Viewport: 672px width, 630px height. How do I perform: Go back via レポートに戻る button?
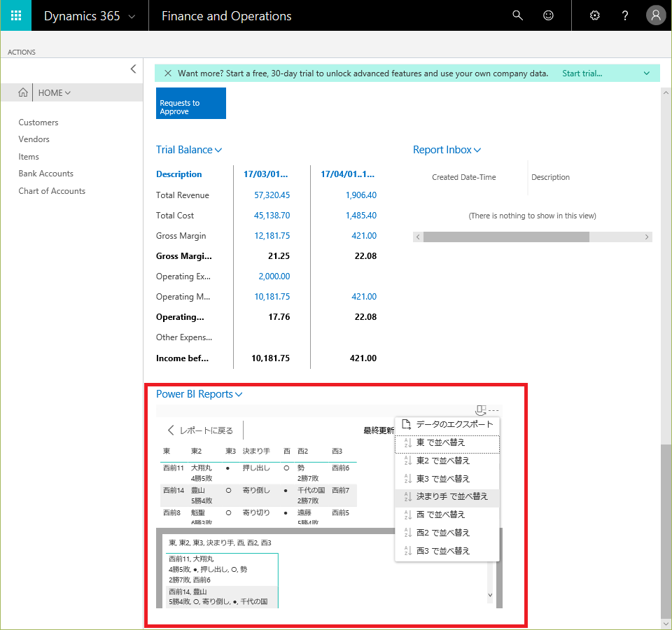(x=200, y=430)
